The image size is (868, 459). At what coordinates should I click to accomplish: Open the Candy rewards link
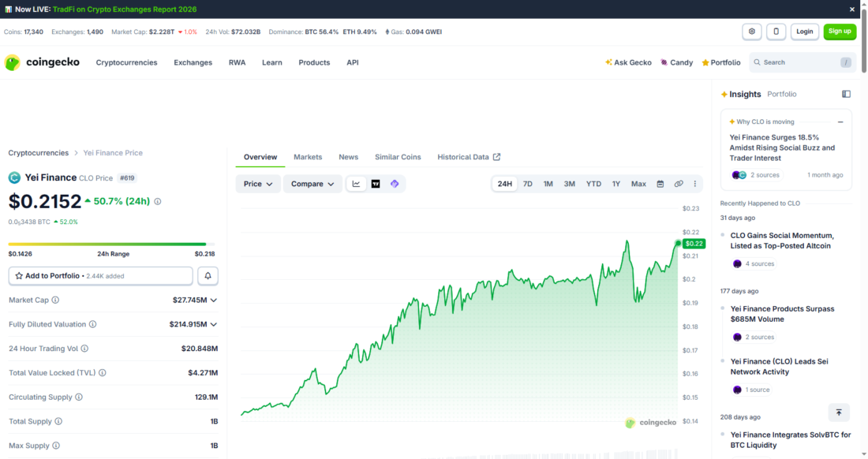[x=676, y=62]
